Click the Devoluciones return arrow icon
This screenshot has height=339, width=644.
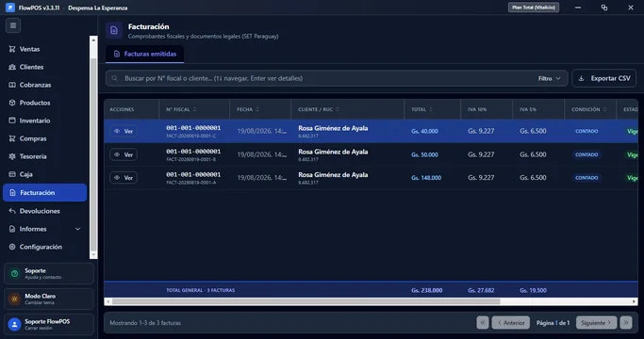click(12, 211)
